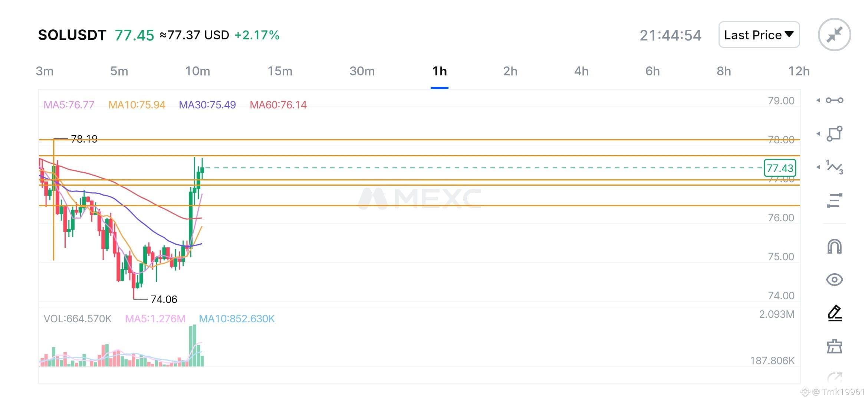This screenshot has height=401, width=868.
Task: Click the MA60:76.14 indicator label
Action: coord(278,105)
